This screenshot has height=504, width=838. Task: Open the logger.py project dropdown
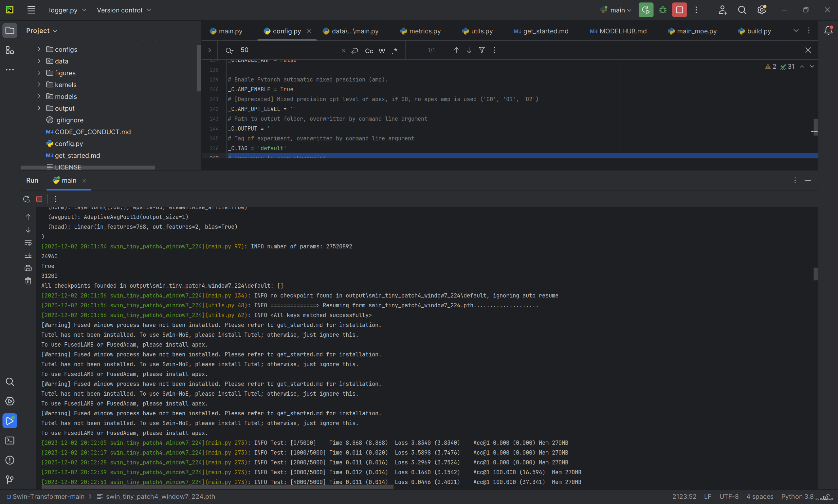67,10
